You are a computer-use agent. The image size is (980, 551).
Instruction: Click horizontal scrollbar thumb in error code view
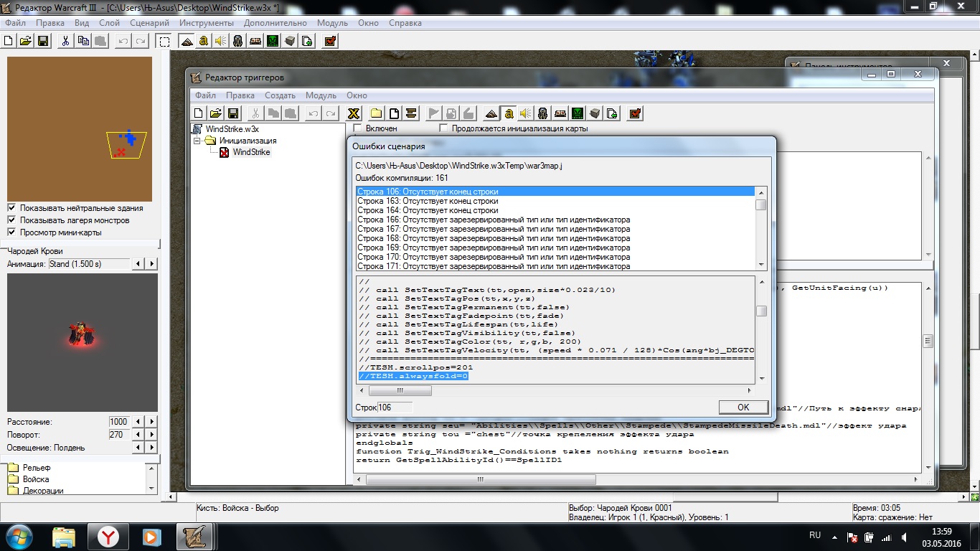(x=400, y=391)
